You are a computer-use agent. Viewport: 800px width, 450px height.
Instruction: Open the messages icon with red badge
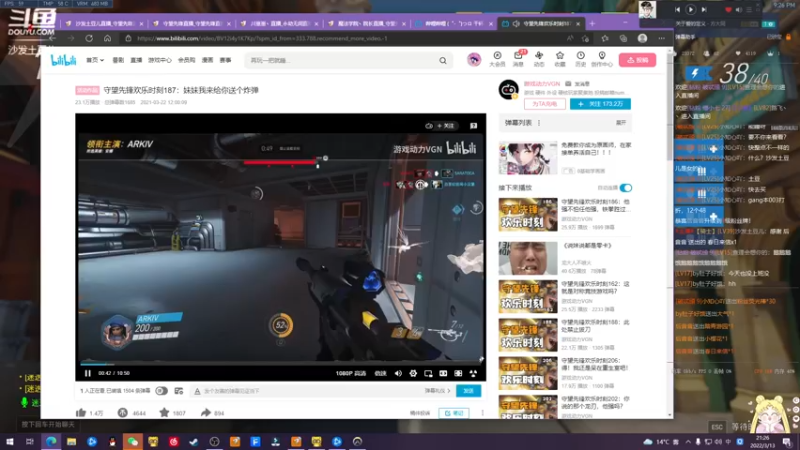coord(518,59)
